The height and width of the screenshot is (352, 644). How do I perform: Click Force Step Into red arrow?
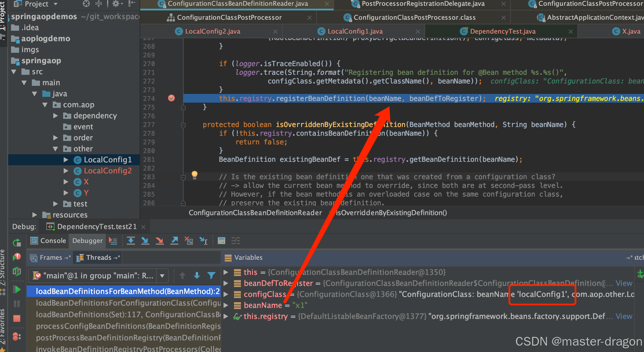[159, 241]
